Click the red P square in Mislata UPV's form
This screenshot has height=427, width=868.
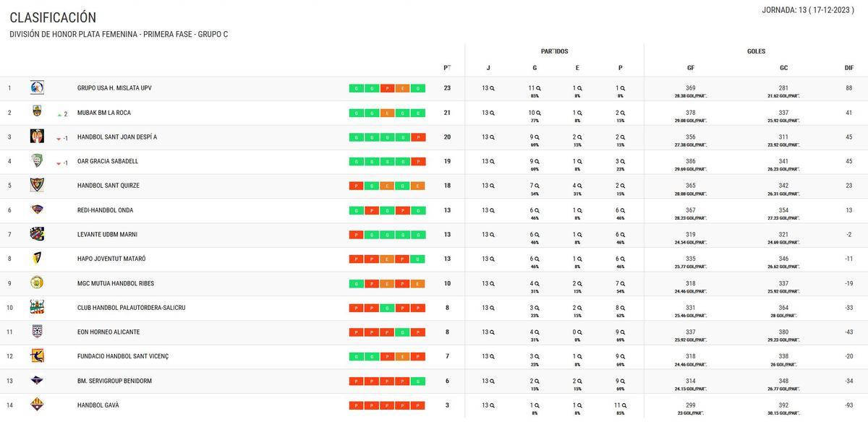pos(387,88)
